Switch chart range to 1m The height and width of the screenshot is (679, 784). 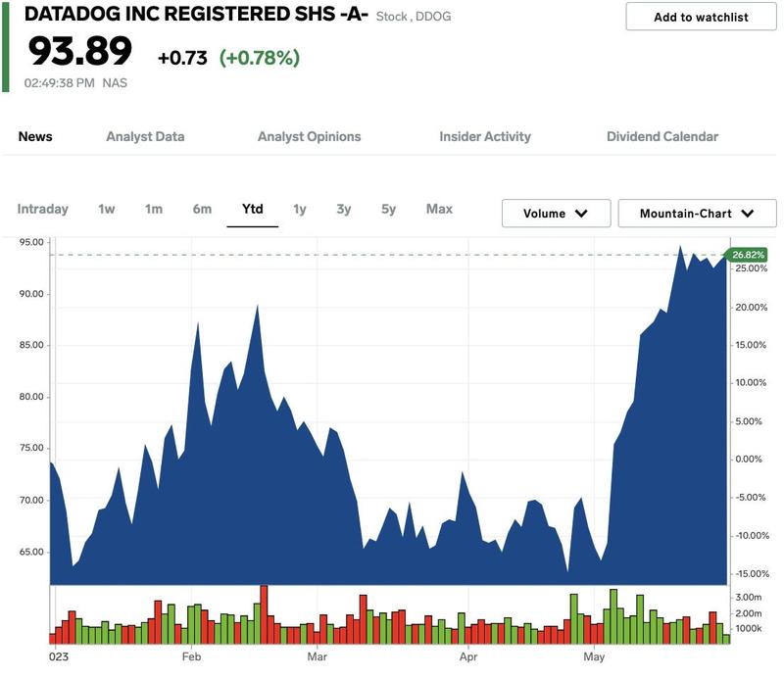[154, 209]
